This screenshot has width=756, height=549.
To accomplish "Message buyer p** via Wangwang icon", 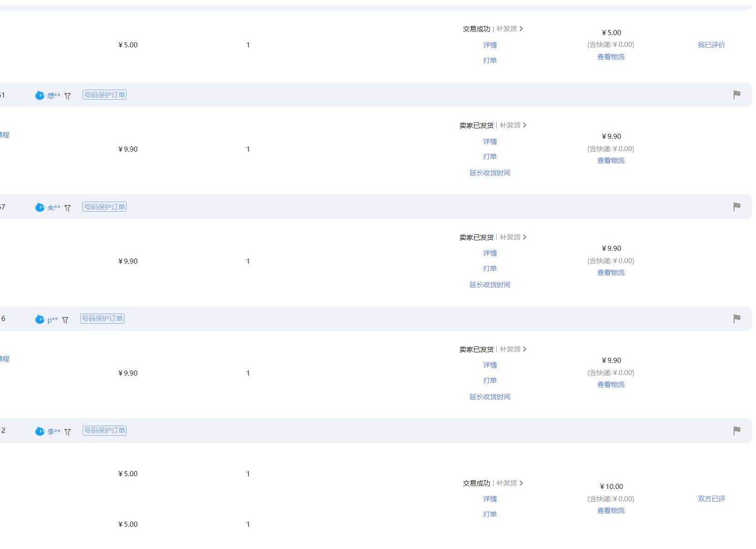I will 40,319.
